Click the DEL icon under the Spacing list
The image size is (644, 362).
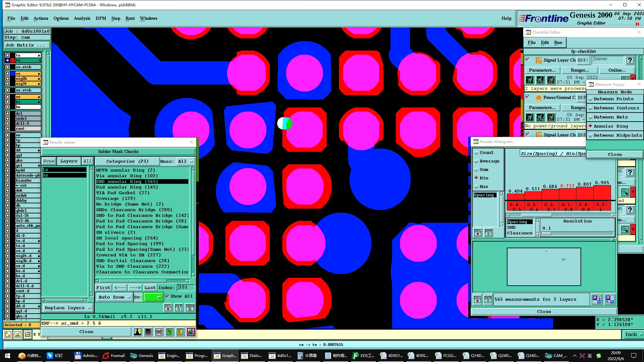click(x=478, y=232)
